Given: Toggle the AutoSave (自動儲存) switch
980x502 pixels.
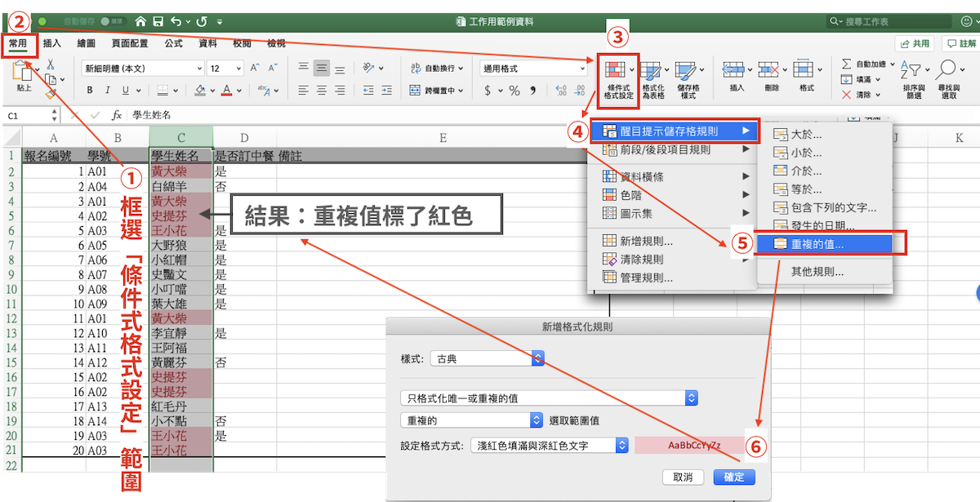Looking at the screenshot, I should click(113, 21).
